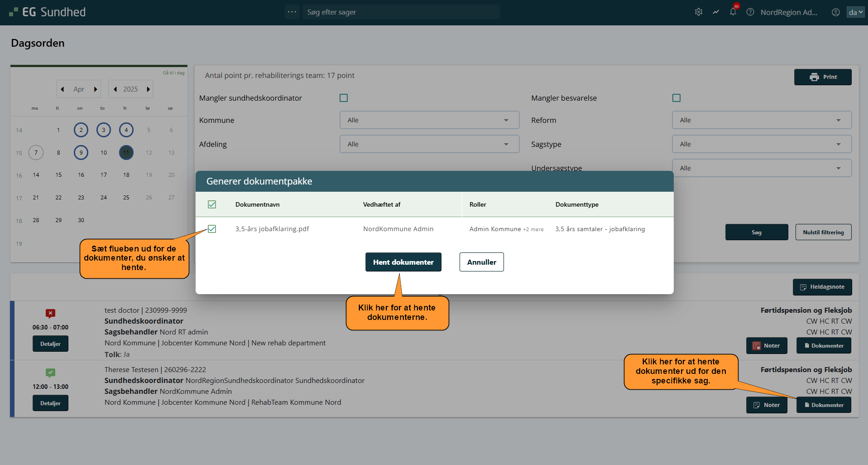Go to next year arrow
This screenshot has height=465, width=868.
pyautogui.click(x=148, y=89)
